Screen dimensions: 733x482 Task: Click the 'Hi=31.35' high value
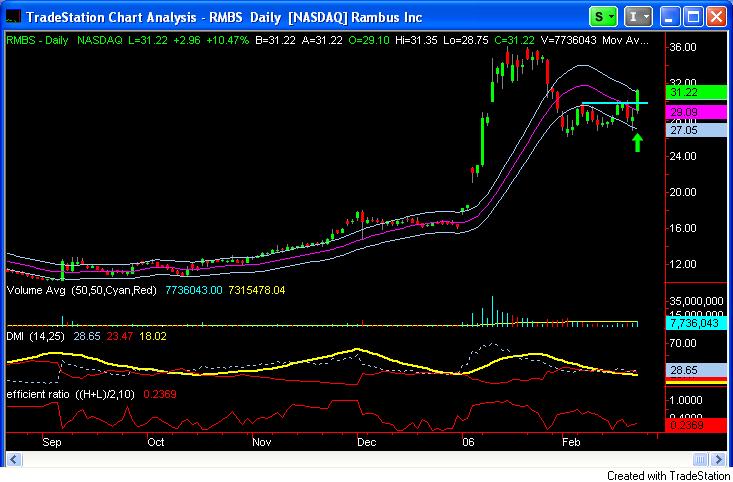[x=416, y=40]
